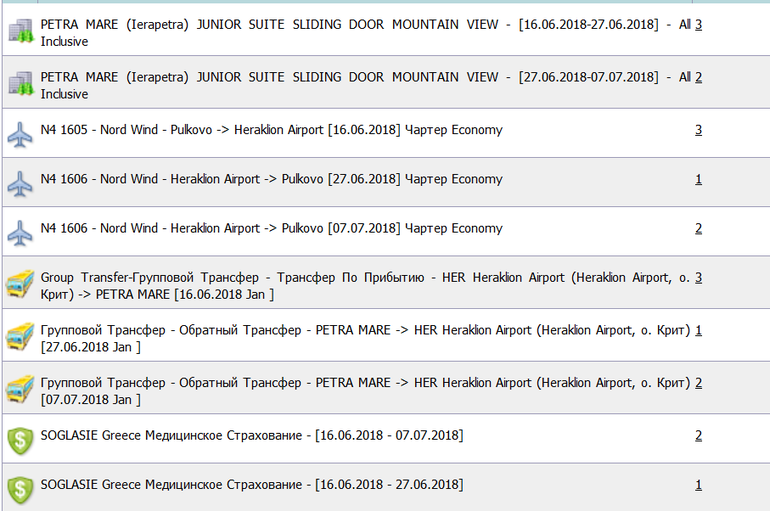770x511 pixels.
Task: Click quantity 1 for 27.06.2018 Pulkovo flight
Action: point(698,179)
